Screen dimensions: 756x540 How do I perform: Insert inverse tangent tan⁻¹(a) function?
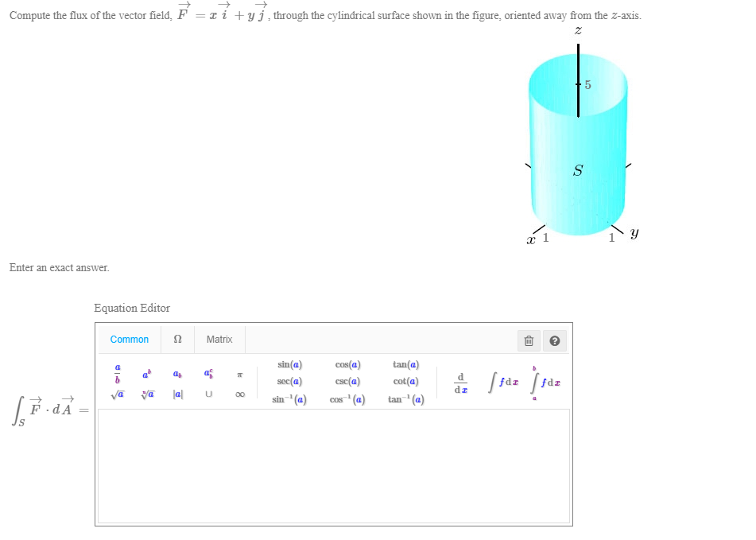[x=405, y=398]
